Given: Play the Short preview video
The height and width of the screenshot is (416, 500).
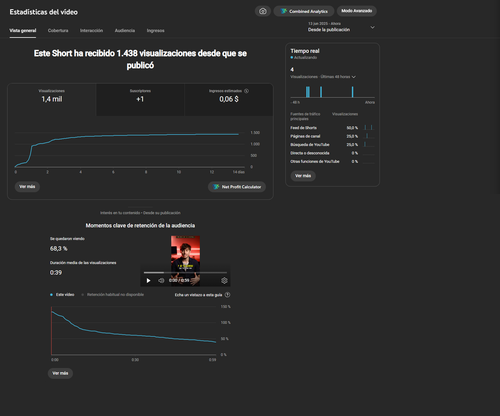Looking at the screenshot, I should [148, 281].
